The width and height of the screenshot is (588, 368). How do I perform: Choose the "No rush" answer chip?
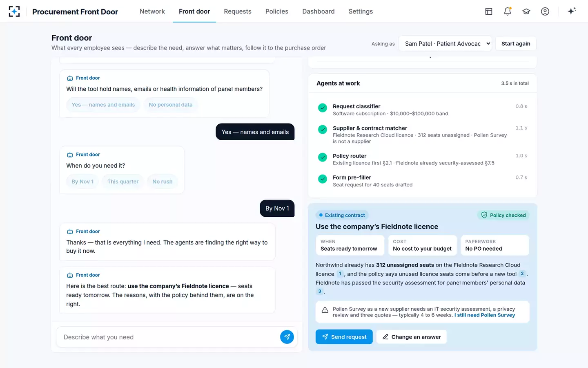pyautogui.click(x=163, y=182)
